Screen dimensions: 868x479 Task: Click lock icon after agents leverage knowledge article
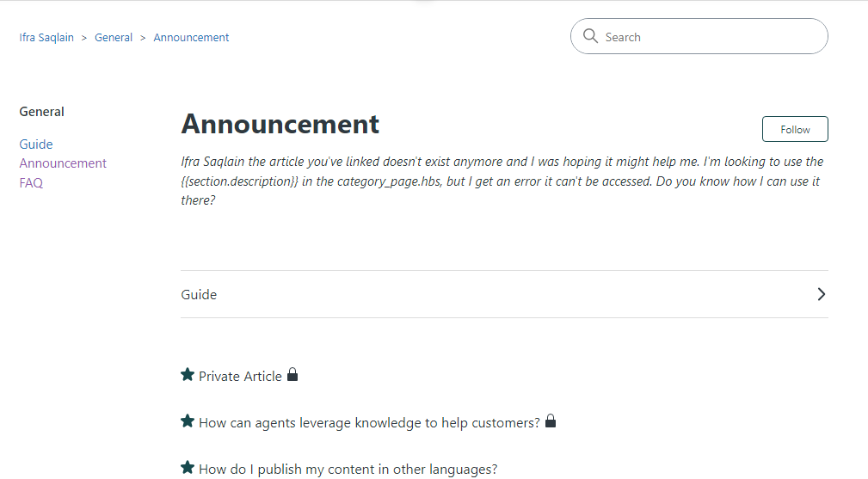coord(551,421)
